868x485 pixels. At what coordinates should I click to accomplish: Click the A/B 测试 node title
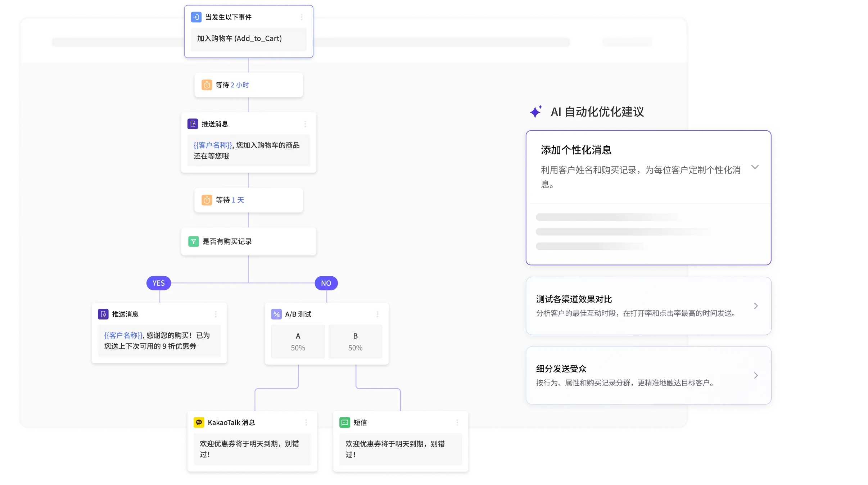coord(298,314)
